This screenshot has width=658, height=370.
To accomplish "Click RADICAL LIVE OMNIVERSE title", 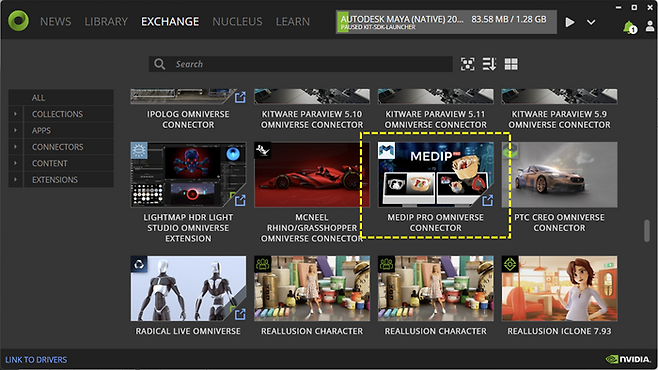I will click(x=188, y=331).
